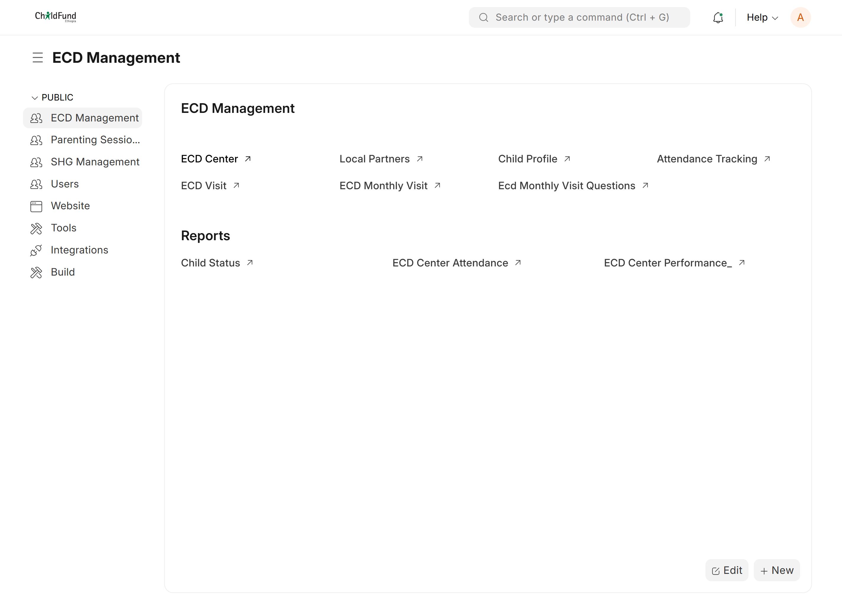Click the search magnifier icon
Image resolution: width=842 pixels, height=616 pixels.
pos(483,17)
